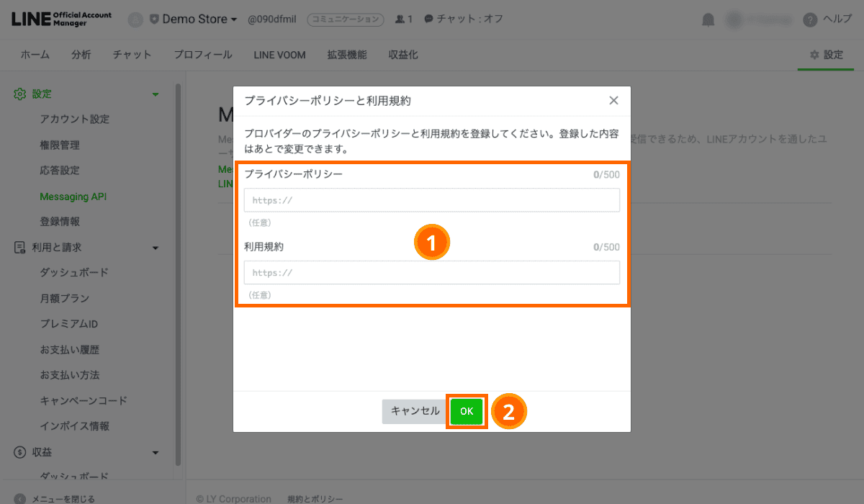Image resolution: width=864 pixels, height=504 pixels.
Task: Switch to the 分析 tab
Action: pyautogui.click(x=81, y=54)
